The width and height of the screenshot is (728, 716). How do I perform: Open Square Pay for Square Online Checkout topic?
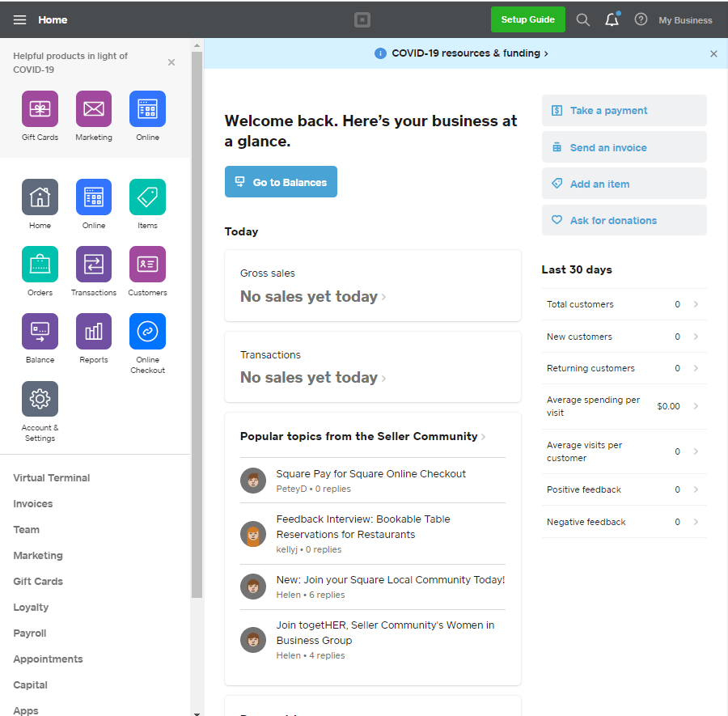[370, 473]
